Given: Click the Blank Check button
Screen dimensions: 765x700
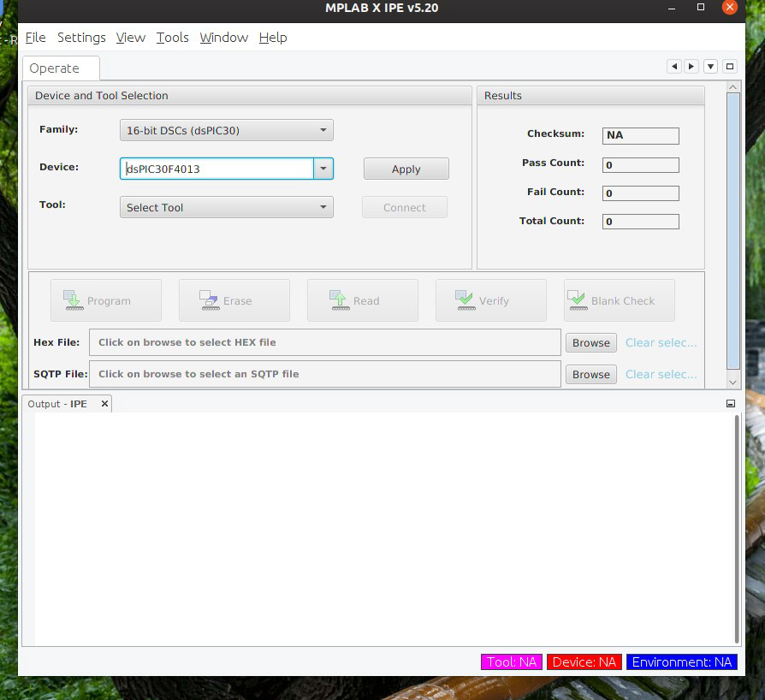Looking at the screenshot, I should tap(620, 300).
